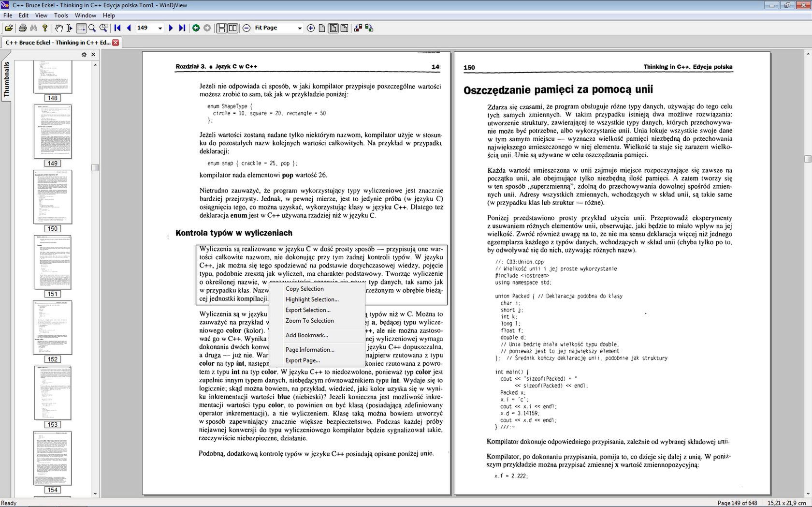
Task: Choose Copy Selection from context menu
Action: pyautogui.click(x=317, y=289)
